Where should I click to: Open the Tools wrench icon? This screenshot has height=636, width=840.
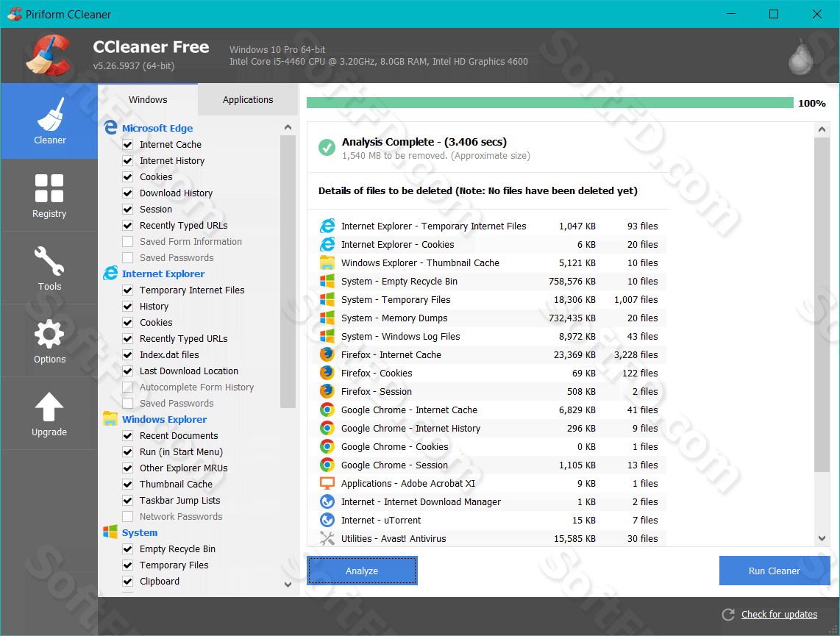click(49, 261)
